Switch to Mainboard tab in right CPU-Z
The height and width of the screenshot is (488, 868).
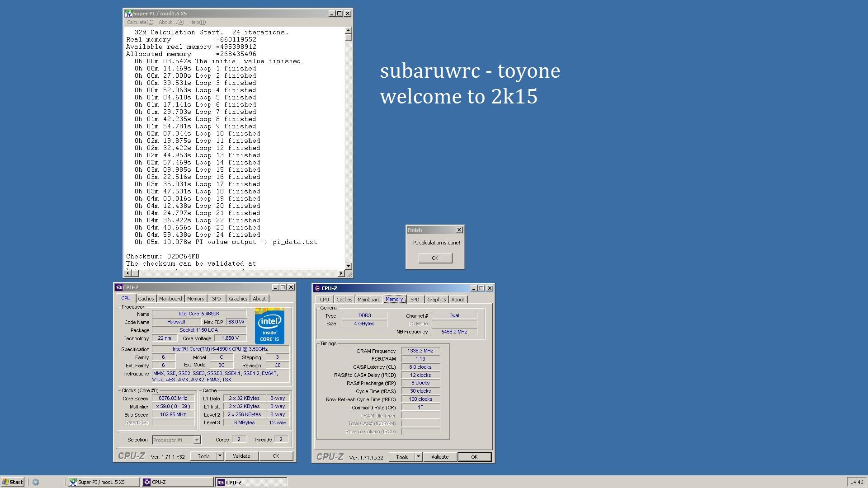pos(369,300)
